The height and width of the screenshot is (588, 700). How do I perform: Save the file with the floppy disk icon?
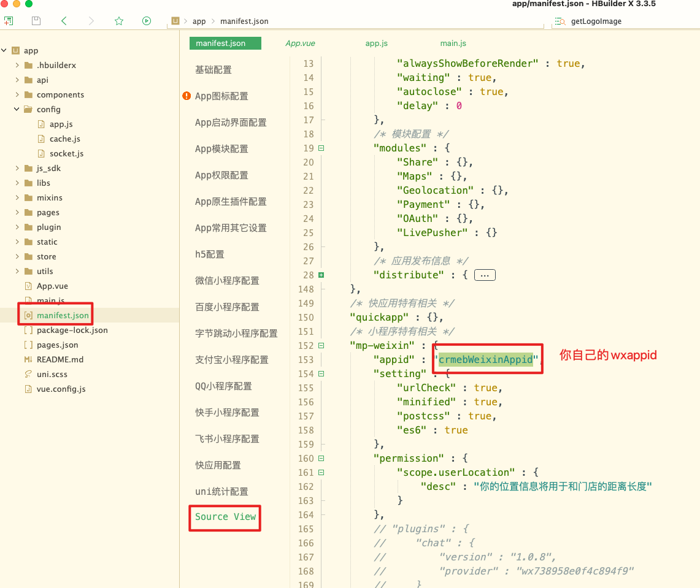tap(36, 20)
